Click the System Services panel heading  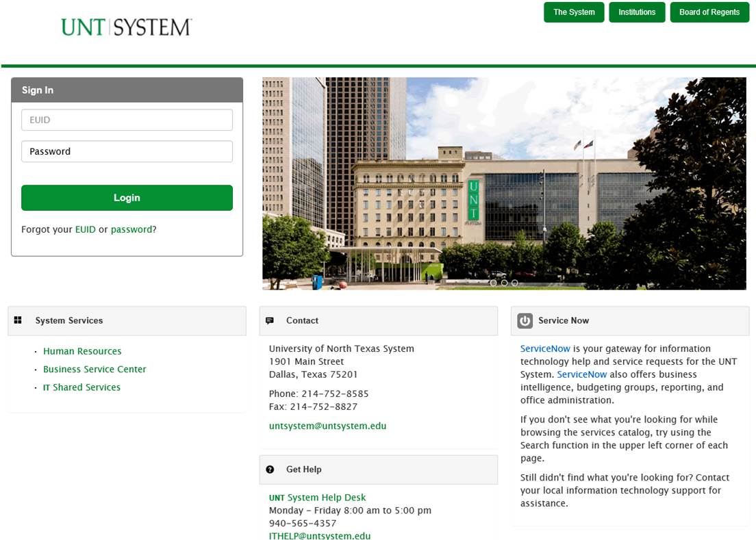click(127, 321)
